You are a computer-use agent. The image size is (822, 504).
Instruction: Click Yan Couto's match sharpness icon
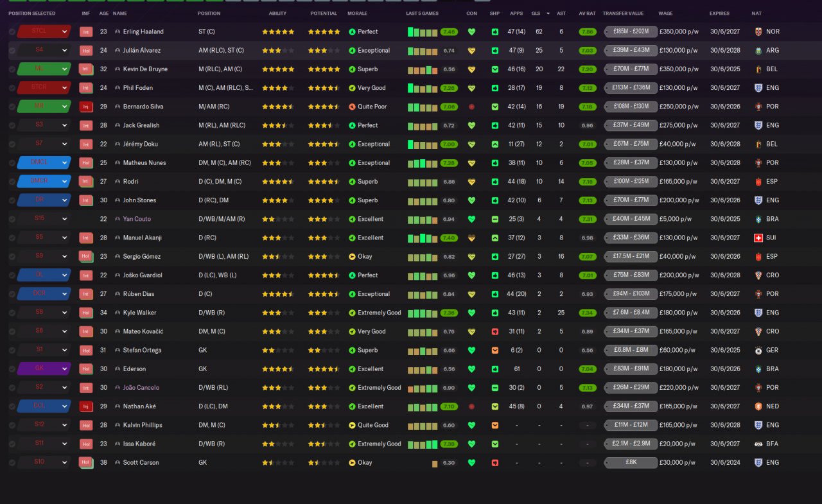coord(494,219)
